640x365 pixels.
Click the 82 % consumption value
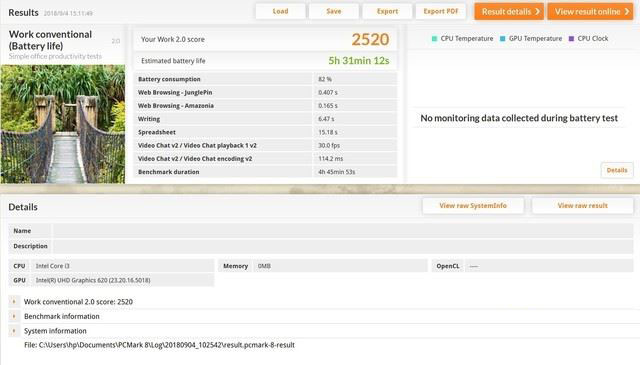point(325,79)
